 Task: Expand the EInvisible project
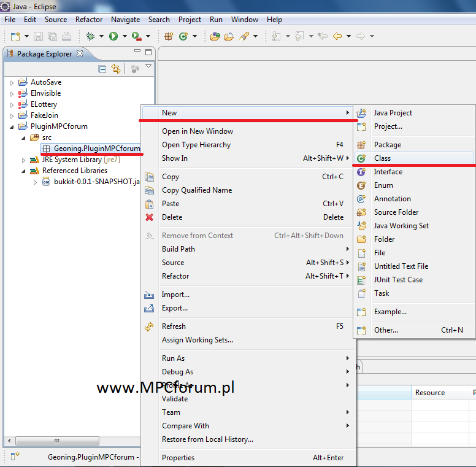pyautogui.click(x=12, y=94)
